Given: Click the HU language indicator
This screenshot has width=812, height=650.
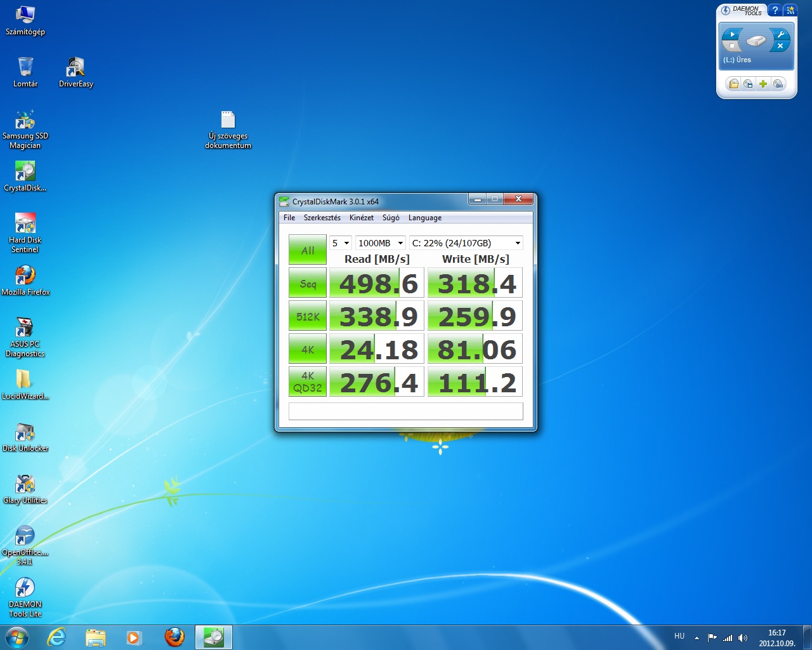Looking at the screenshot, I should point(679,636).
